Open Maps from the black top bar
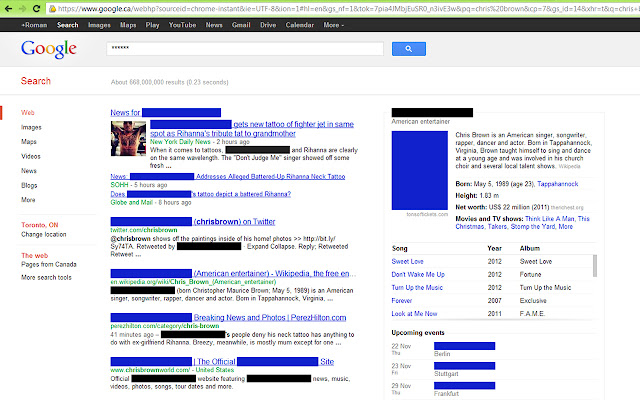640x400 pixels. (x=128, y=25)
